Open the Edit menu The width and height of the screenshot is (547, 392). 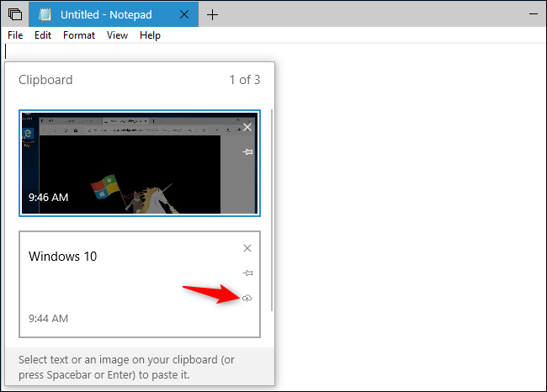[43, 35]
